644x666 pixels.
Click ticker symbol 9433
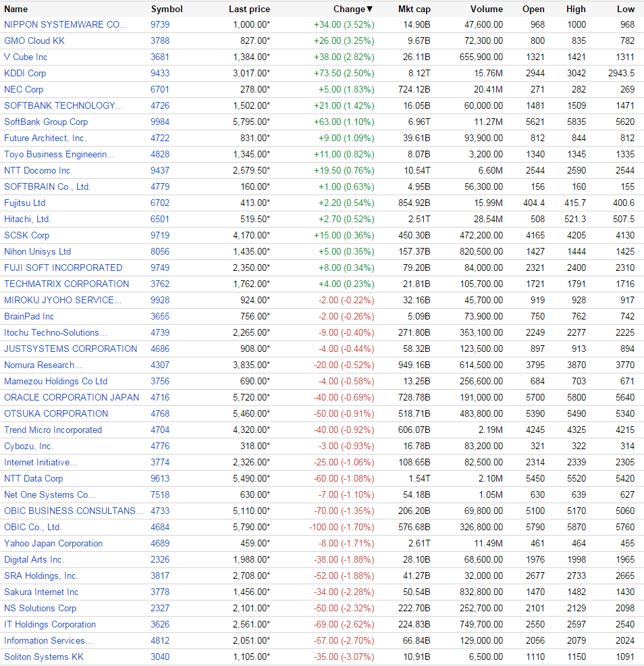[x=160, y=73]
